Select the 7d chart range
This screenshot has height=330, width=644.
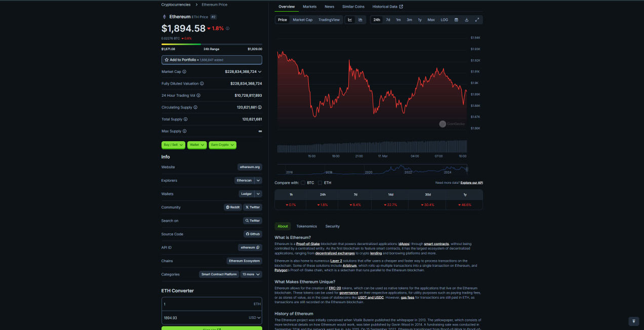(388, 20)
